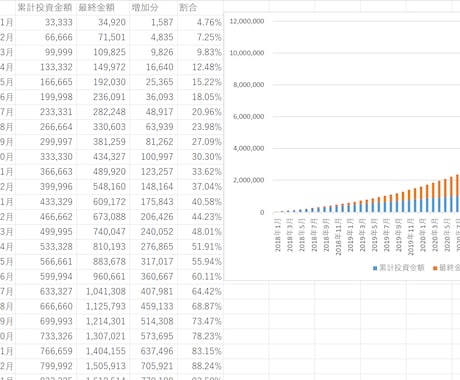Click the cell showing 66,666

coord(46,37)
